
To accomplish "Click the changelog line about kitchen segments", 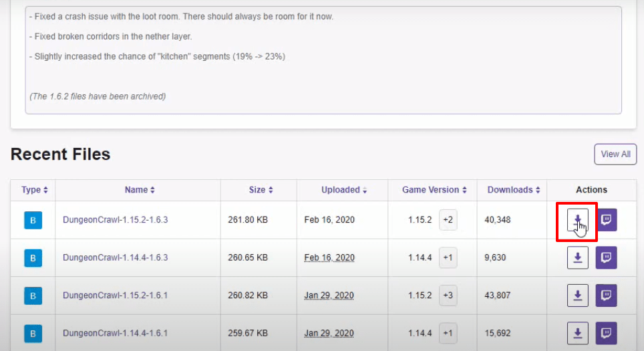I will [157, 57].
